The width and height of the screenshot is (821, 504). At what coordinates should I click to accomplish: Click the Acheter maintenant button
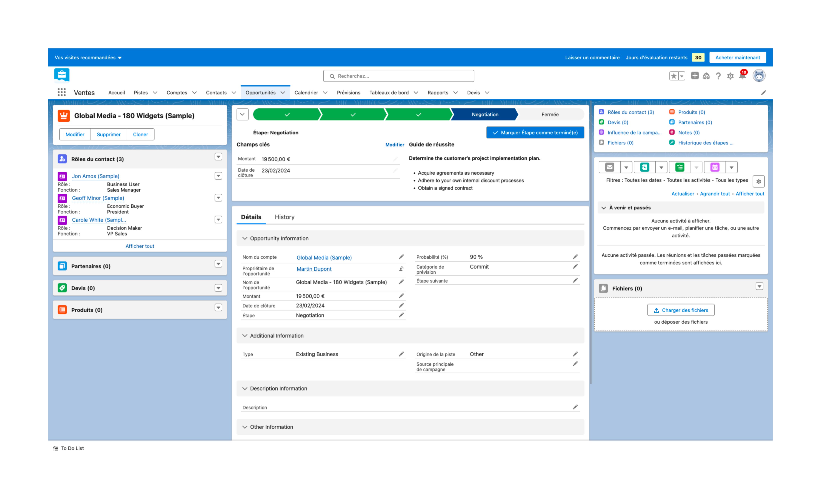pos(737,58)
